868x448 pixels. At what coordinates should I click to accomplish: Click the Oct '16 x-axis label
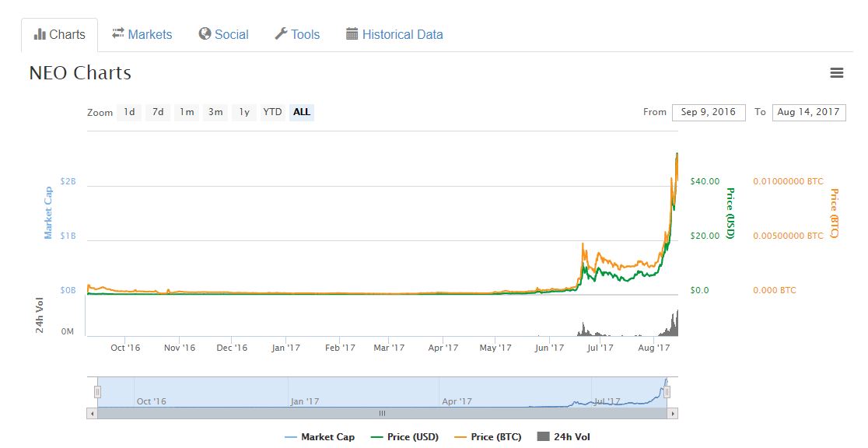[x=125, y=348]
